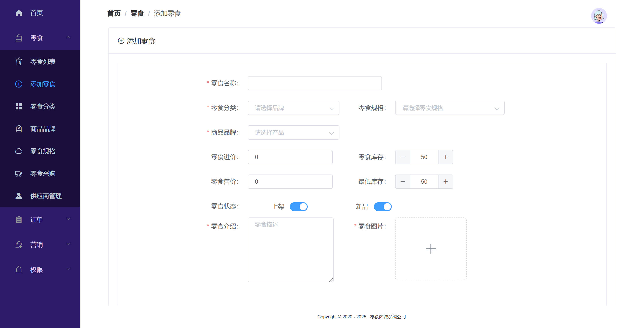The height and width of the screenshot is (328, 644).
Task: Click the plus icon in 添加零食 heading
Action: (121, 41)
